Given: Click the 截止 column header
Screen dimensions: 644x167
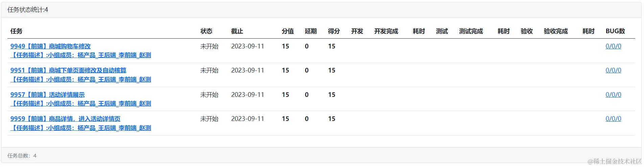Looking at the screenshot, I should [x=237, y=31].
